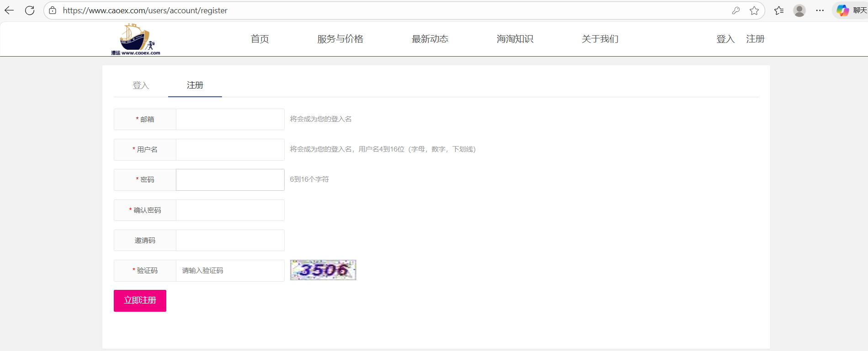Bookmark page with the star icon
The image size is (868, 351).
coord(754,10)
